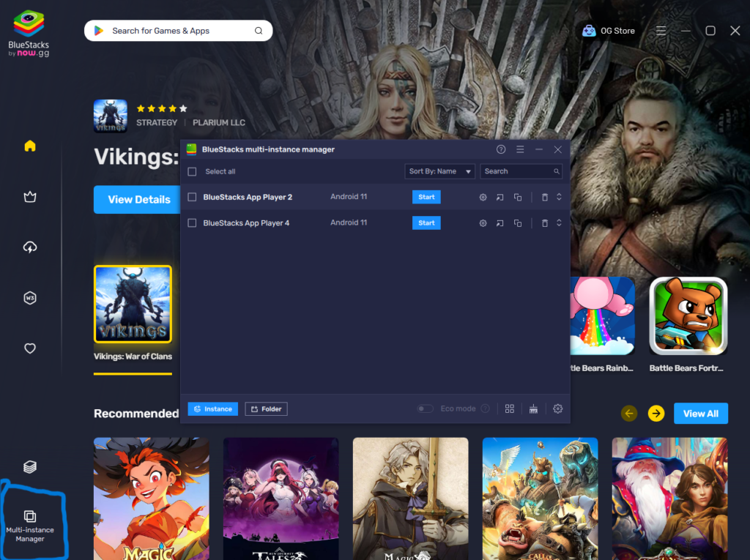The image size is (750, 560).
Task: Click the Search for Games & Apps field
Action: click(x=179, y=31)
